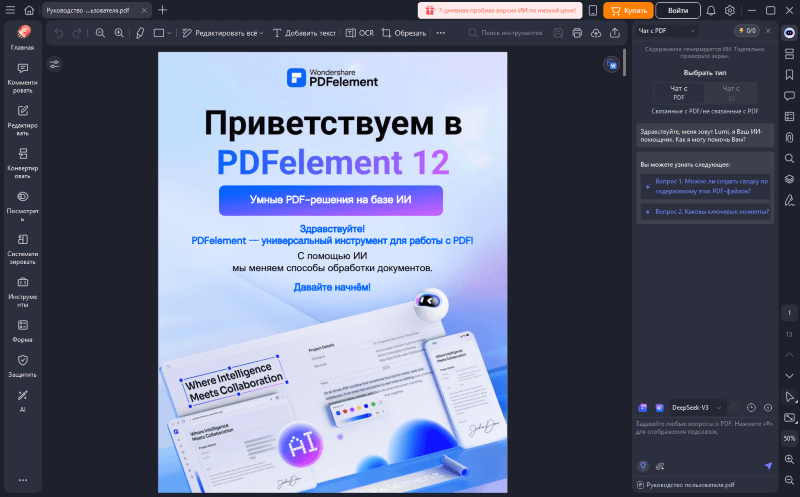This screenshot has width=800, height=497.
Task: Open the hamburger main menu
Action: [x=10, y=10]
